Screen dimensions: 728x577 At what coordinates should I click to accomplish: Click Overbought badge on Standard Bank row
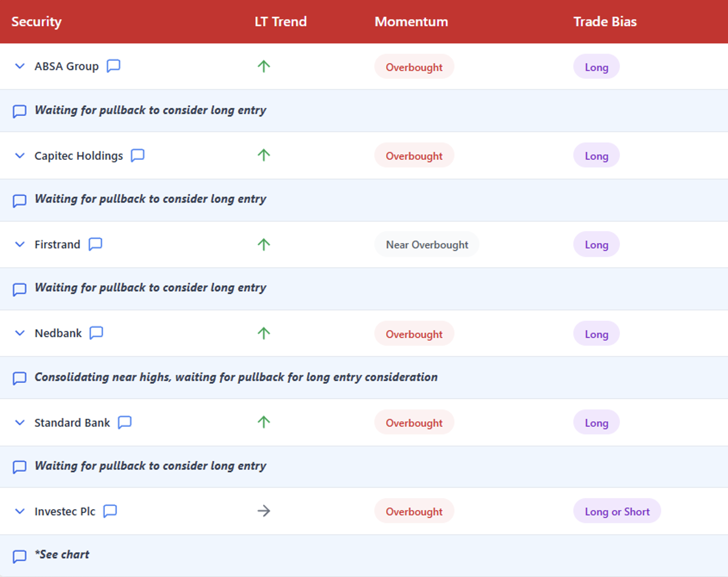click(x=414, y=423)
